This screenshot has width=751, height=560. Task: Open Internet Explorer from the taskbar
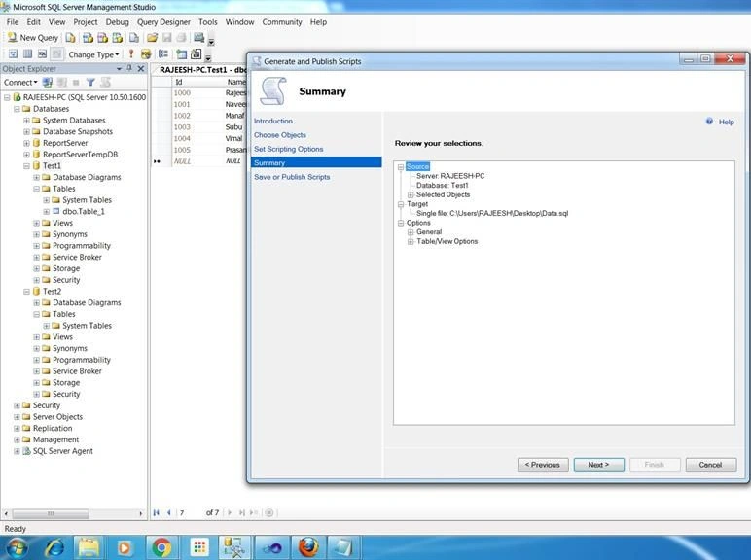(54, 547)
